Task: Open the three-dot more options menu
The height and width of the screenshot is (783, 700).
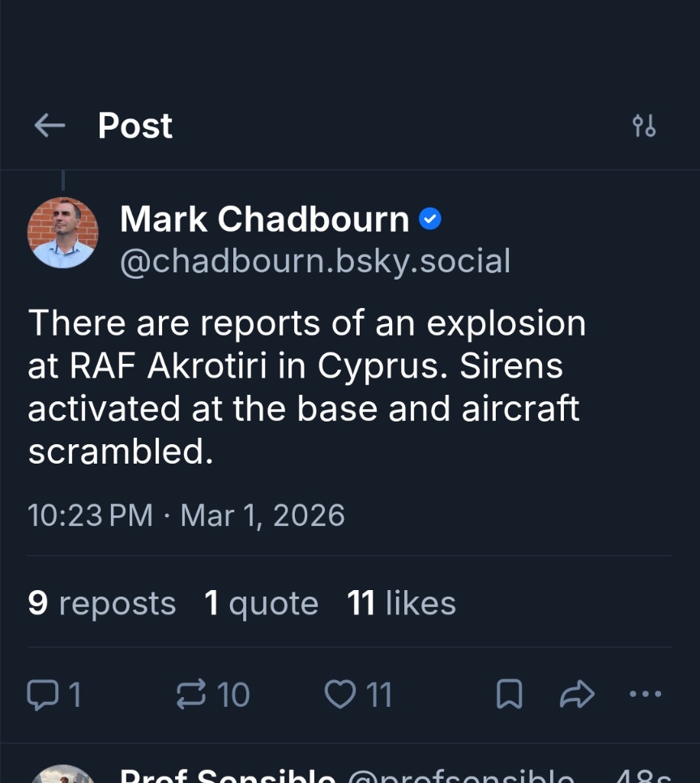Action: click(x=646, y=695)
